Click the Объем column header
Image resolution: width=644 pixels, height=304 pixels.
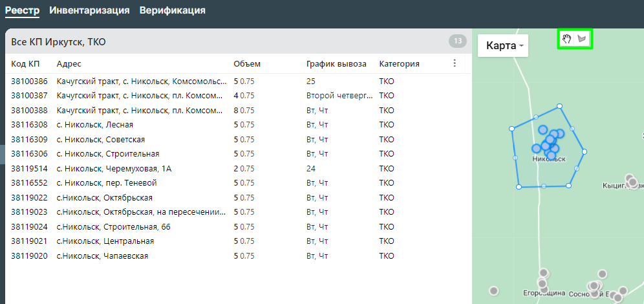click(246, 63)
